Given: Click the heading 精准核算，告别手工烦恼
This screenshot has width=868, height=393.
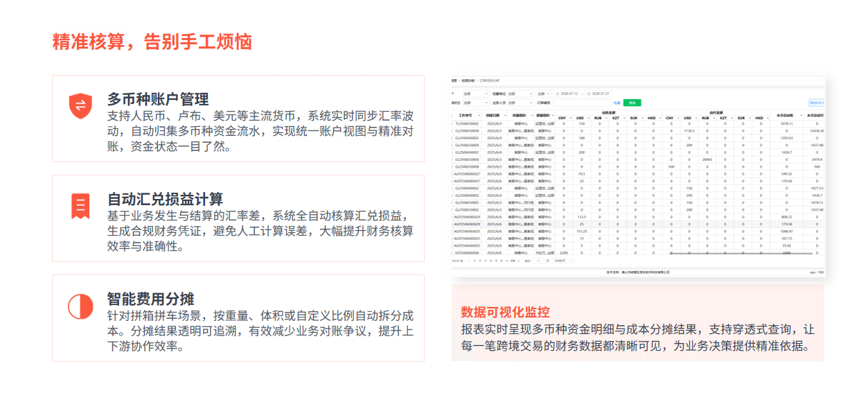Looking at the screenshot, I should (152, 42).
